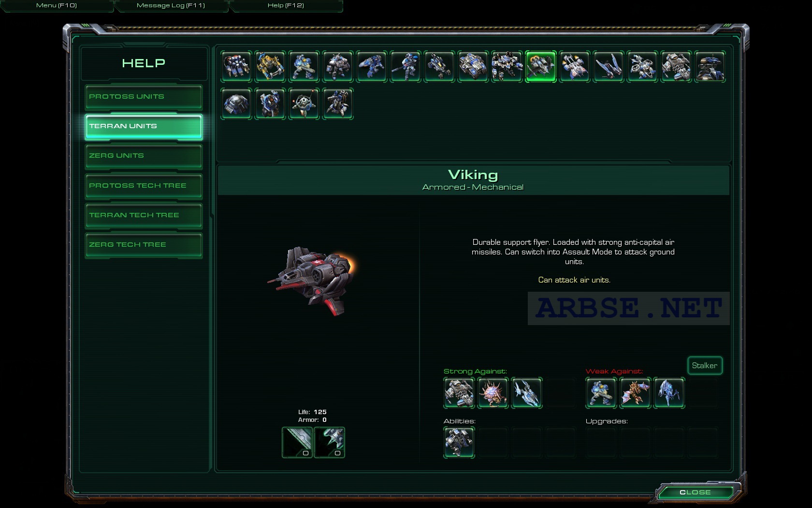Open the Menu (F10) button
This screenshot has height=508, width=812.
pyautogui.click(x=57, y=5)
